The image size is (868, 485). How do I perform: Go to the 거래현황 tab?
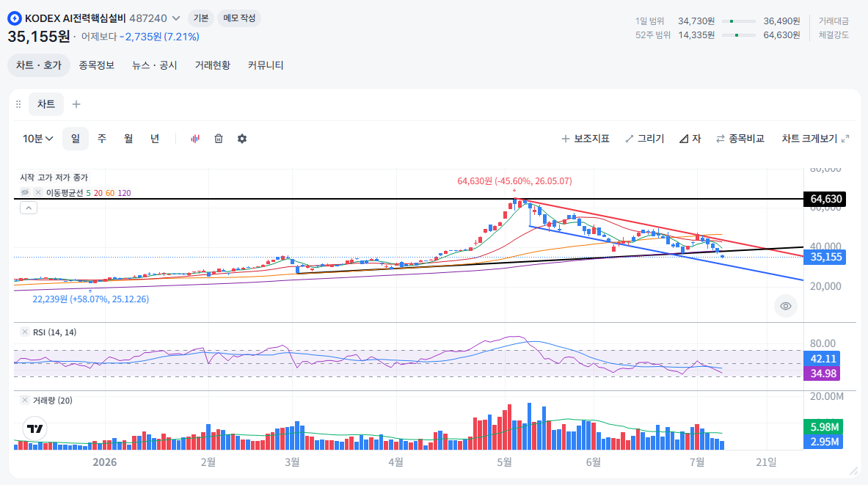(x=213, y=65)
